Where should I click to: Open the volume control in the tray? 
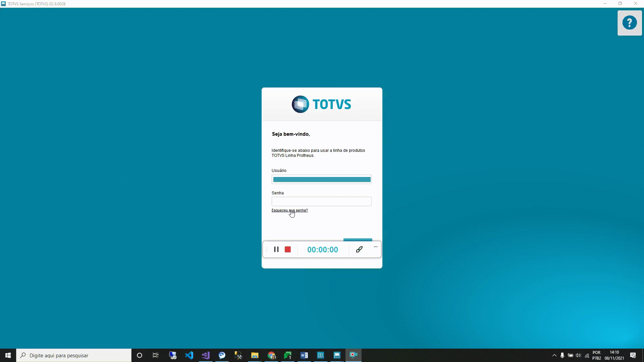point(579,355)
